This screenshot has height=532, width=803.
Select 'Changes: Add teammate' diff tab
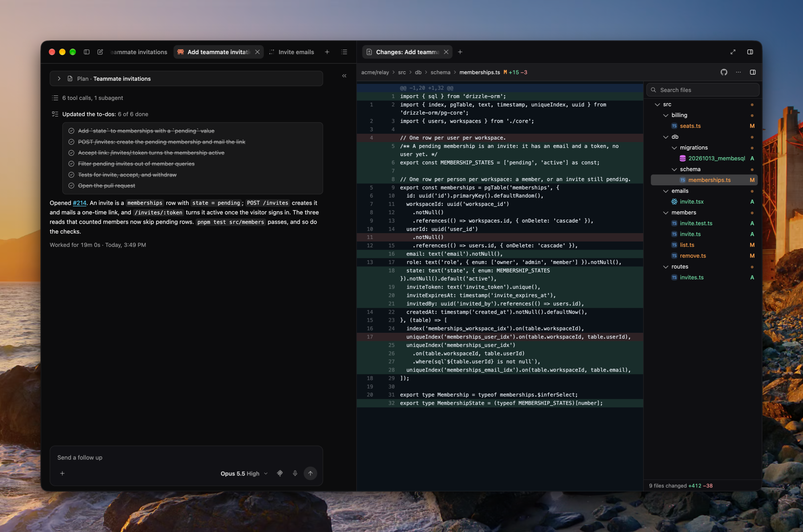pyautogui.click(x=407, y=52)
